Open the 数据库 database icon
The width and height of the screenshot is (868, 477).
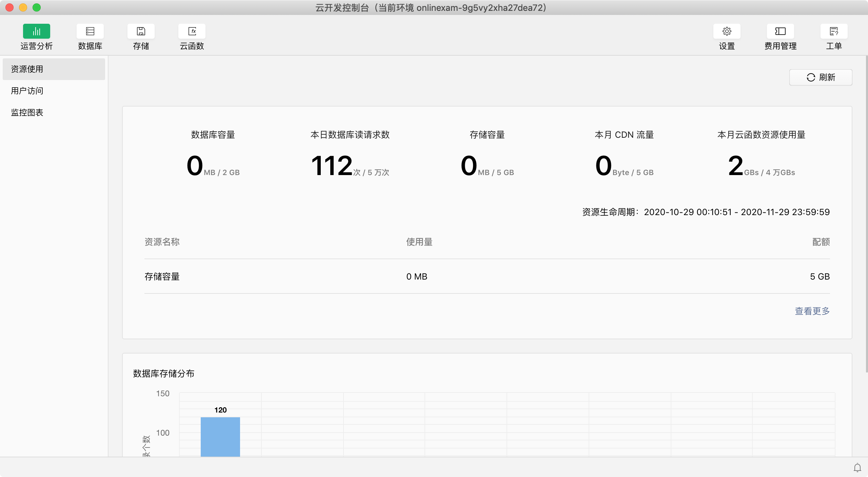pyautogui.click(x=90, y=32)
